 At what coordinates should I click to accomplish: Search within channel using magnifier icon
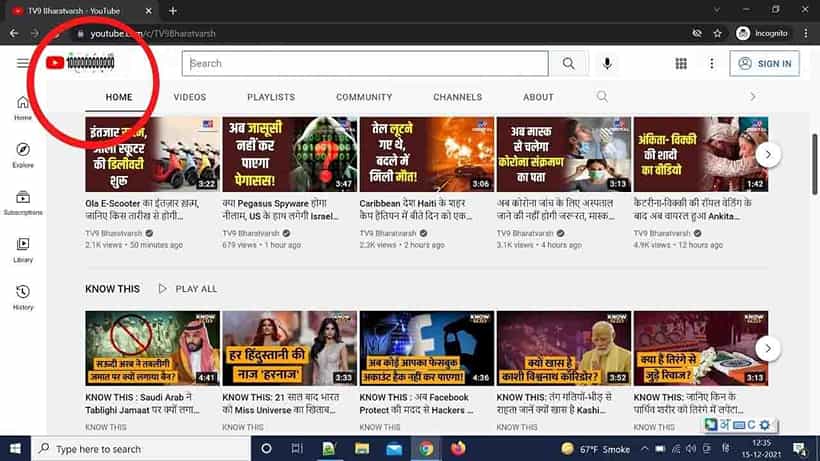(x=602, y=96)
